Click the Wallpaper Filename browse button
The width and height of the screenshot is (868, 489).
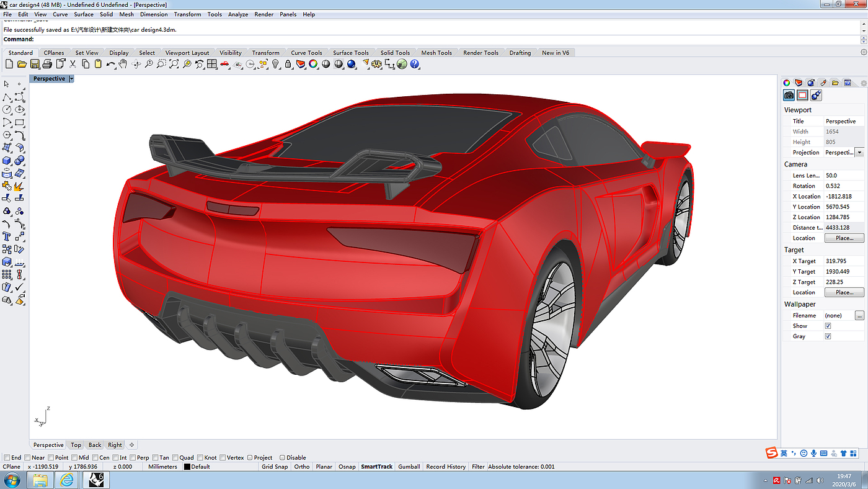coord(859,316)
